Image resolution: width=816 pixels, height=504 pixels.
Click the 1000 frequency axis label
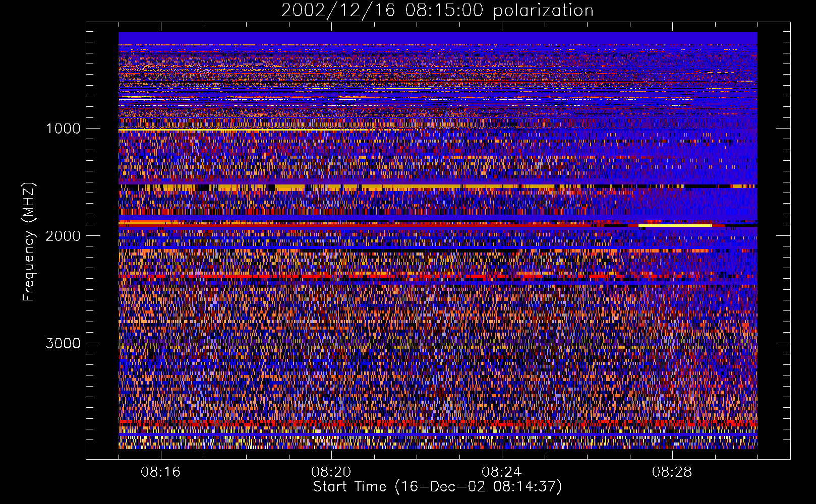(x=63, y=129)
